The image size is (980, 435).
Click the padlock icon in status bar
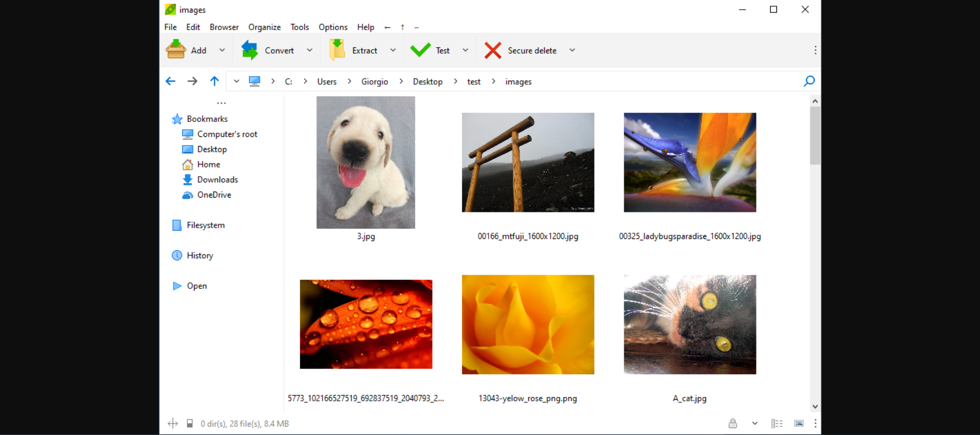732,423
